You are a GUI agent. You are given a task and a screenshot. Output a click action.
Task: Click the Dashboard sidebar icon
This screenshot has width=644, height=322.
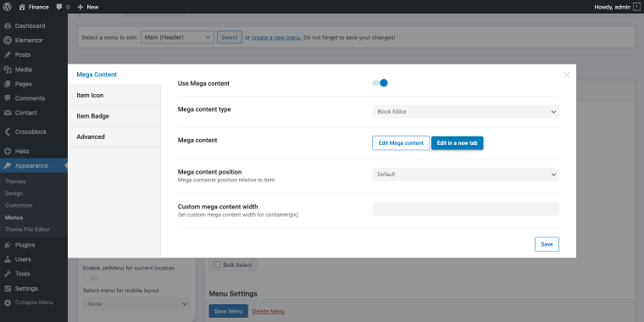coord(7,26)
